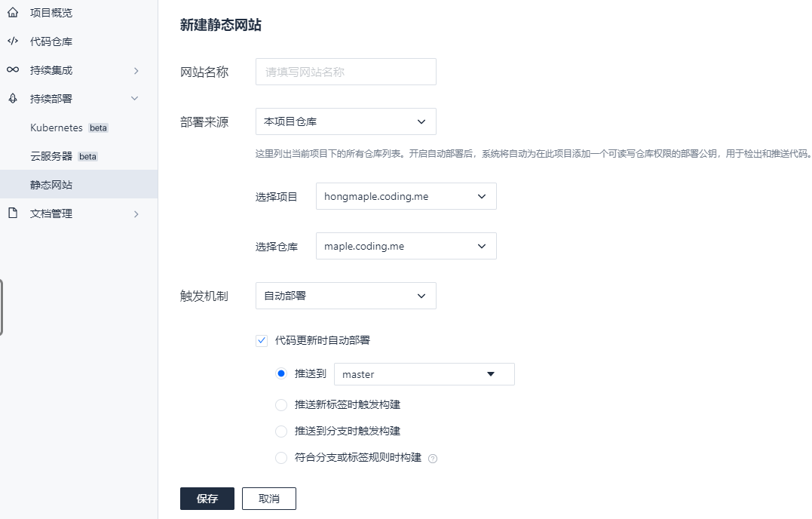Select 推送到分支时触发构建 option
Viewport: 812px width, 519px height.
click(x=281, y=431)
